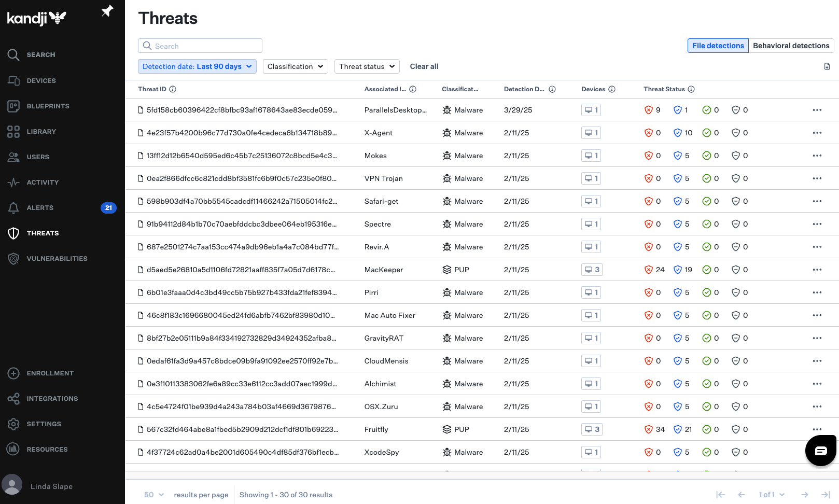Click OSX.Zuru associated item
Screen dimensions: 839x504
(x=381, y=407)
